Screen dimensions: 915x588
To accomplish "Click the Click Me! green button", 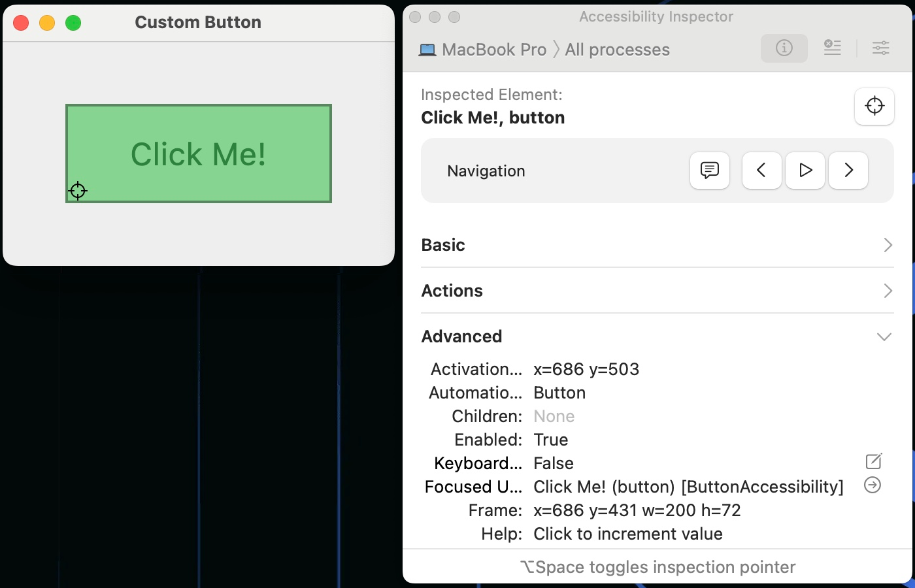I will click(x=198, y=154).
